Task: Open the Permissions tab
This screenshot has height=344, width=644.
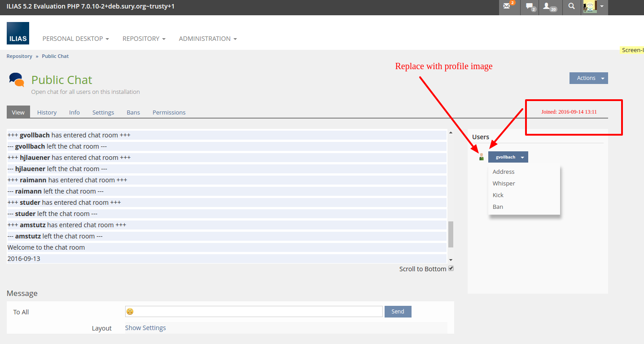Action: point(169,112)
